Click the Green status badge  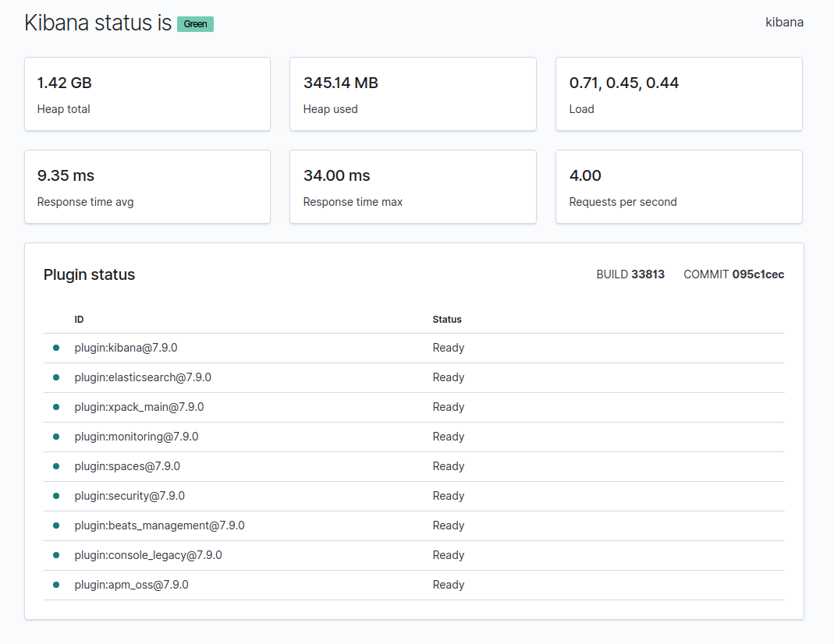[195, 24]
